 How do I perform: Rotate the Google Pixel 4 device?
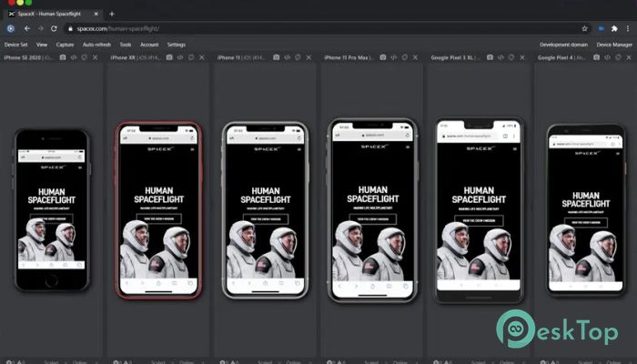click(618, 57)
